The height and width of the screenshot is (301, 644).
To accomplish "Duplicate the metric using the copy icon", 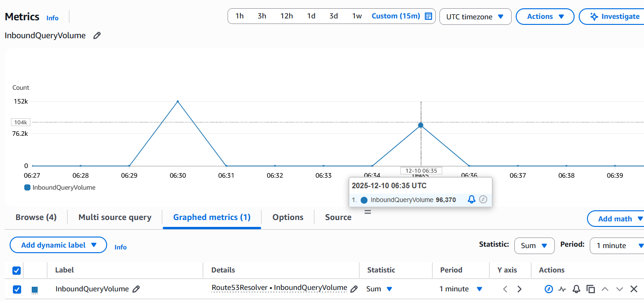I will coord(591,289).
